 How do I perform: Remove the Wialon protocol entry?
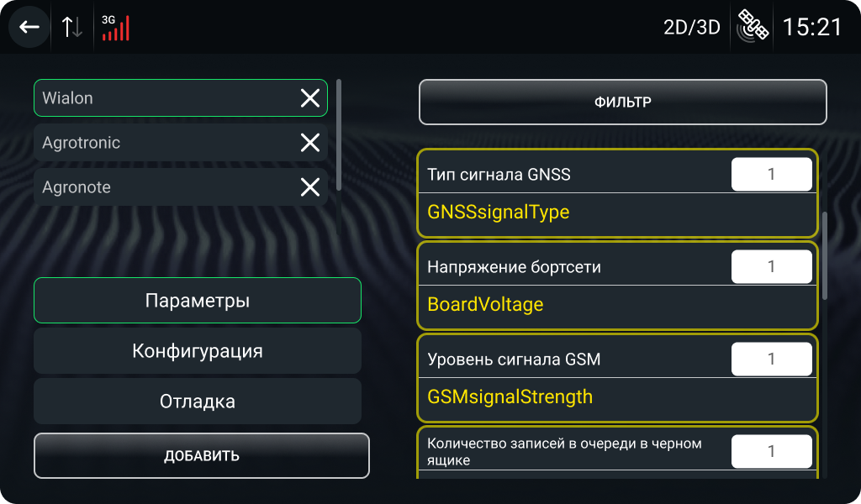click(x=312, y=97)
